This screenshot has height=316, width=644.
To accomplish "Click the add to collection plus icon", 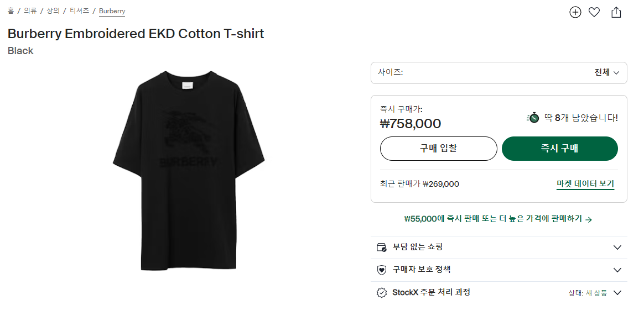I will (575, 12).
